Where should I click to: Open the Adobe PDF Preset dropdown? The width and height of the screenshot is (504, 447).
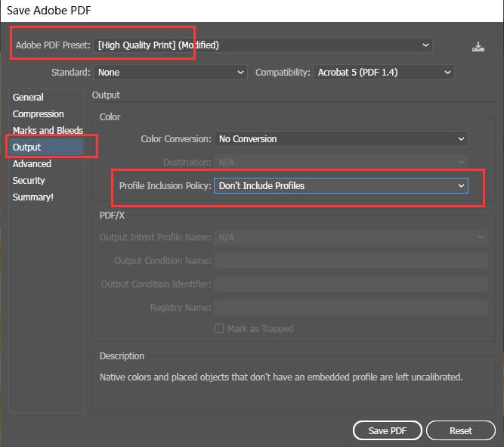[x=263, y=45]
